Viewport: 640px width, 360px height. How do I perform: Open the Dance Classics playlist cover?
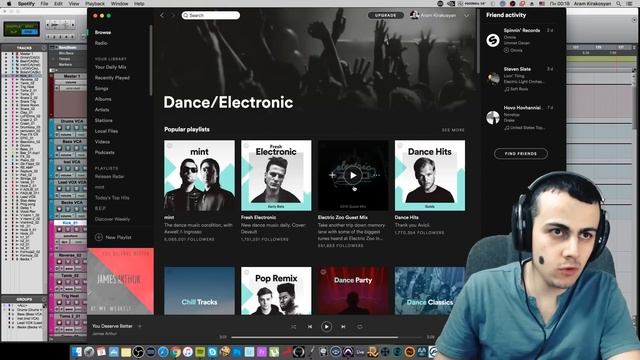430,291
